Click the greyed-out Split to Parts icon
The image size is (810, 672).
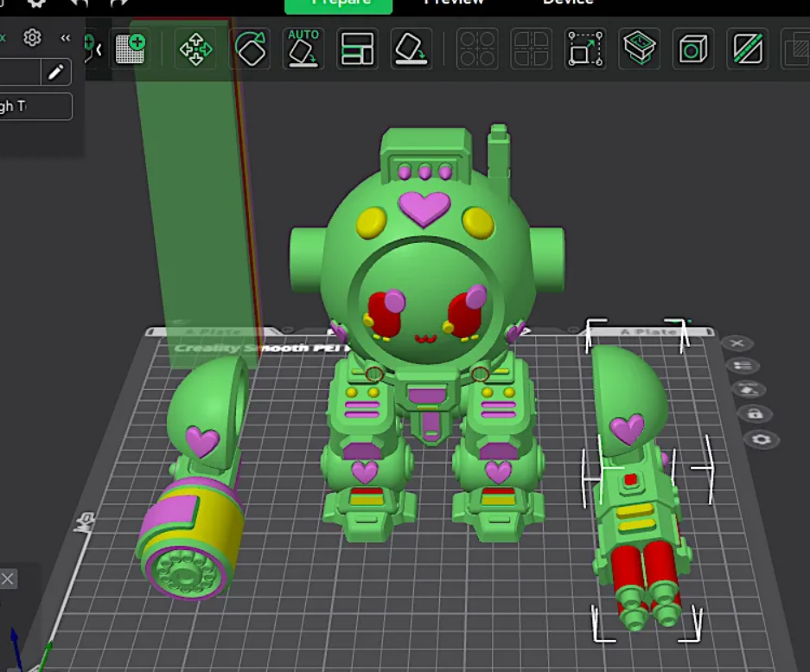(531, 49)
